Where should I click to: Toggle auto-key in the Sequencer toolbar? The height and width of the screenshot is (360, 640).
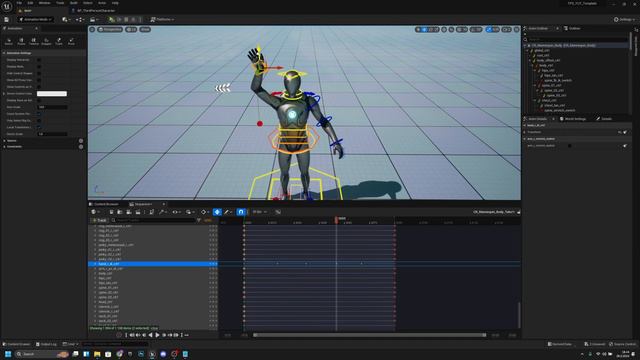click(217, 212)
